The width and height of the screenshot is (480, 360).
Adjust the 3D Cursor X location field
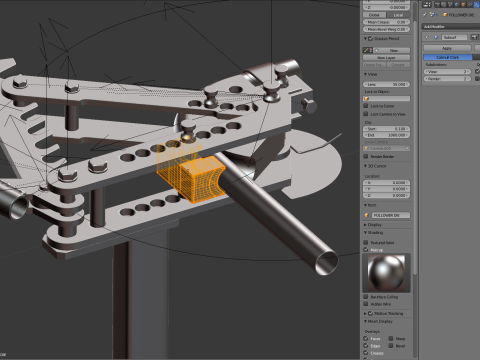click(386, 183)
